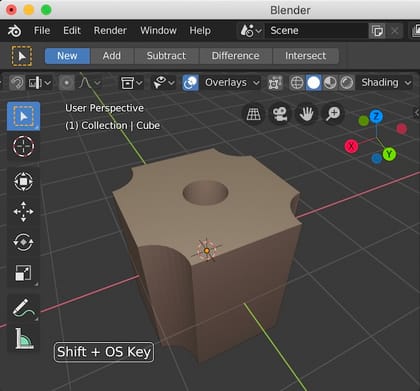This screenshot has width=420, height=391.
Task: Click the X axis on navigation gizmo
Action: [351, 146]
